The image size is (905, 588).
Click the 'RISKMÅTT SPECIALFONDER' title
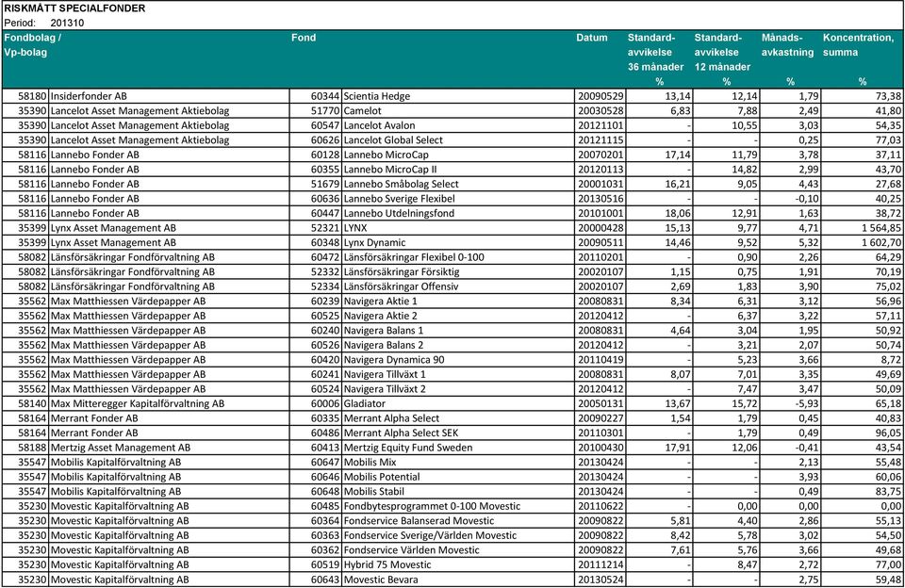(74, 8)
